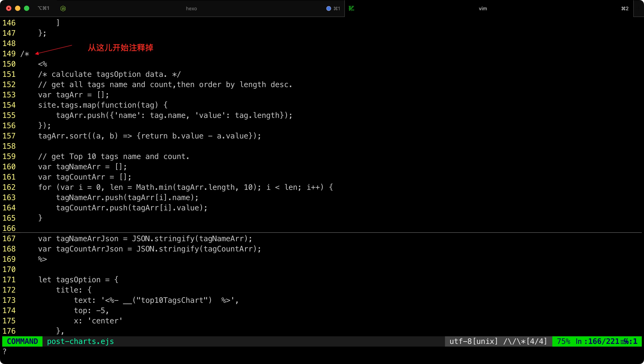Click the line position 166/221 indicator
Screen dimensions: 644x364
coord(604,341)
